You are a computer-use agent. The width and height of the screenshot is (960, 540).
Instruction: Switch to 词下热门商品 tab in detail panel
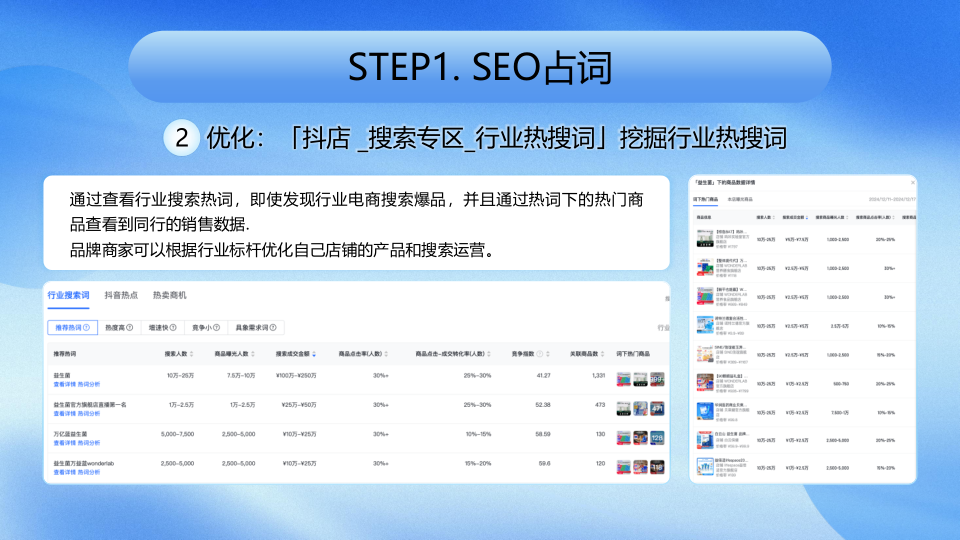pyautogui.click(x=705, y=200)
